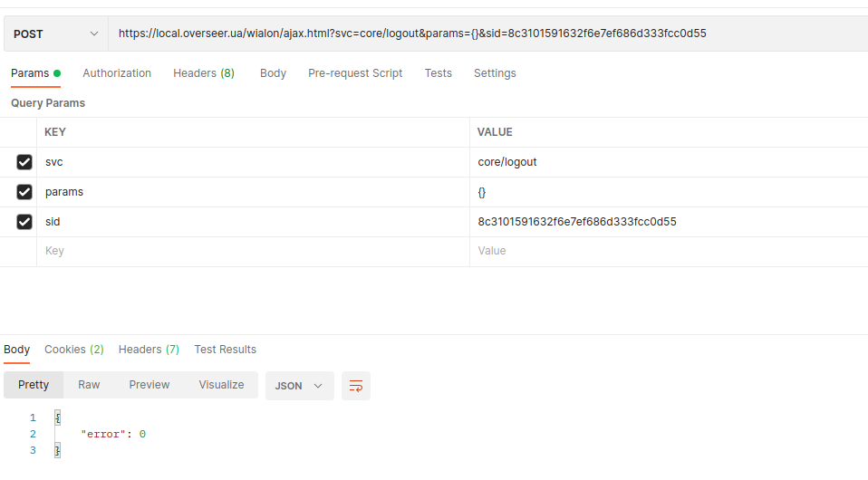Toggle the sid parameter checkbox

pyautogui.click(x=24, y=222)
